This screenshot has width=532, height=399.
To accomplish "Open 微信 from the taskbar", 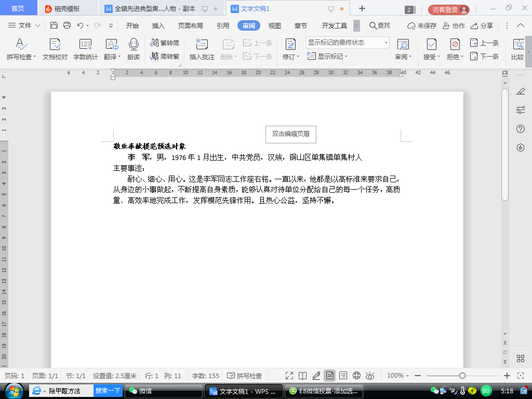I will tap(164, 391).
